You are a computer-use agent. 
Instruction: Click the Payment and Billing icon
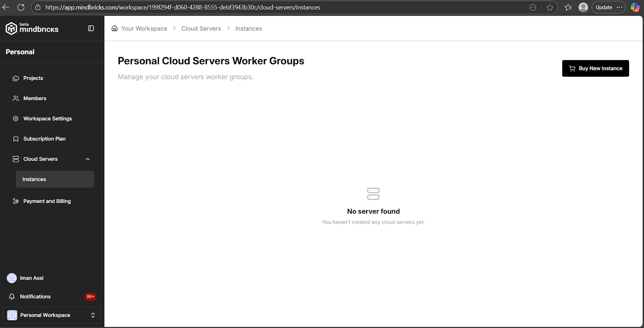(x=16, y=201)
